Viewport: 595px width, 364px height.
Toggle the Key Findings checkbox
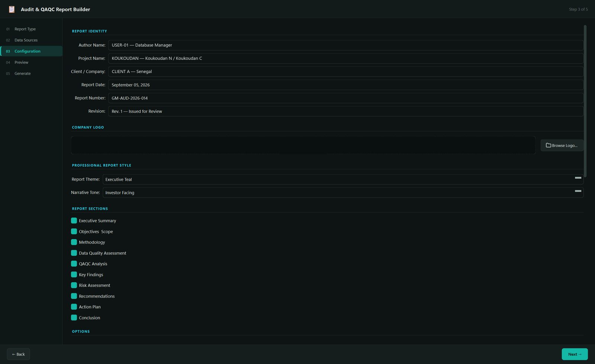[x=74, y=274]
